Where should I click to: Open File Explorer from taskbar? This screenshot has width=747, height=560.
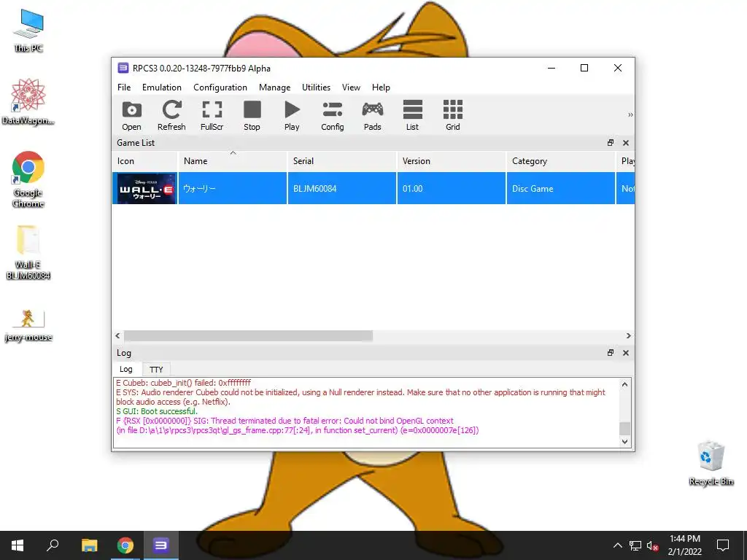[x=89, y=545]
